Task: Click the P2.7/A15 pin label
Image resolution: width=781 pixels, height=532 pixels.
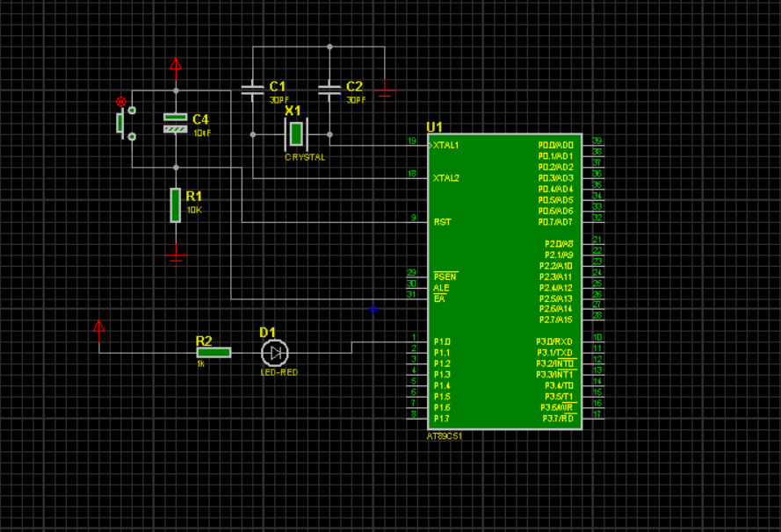Action: tap(556, 320)
